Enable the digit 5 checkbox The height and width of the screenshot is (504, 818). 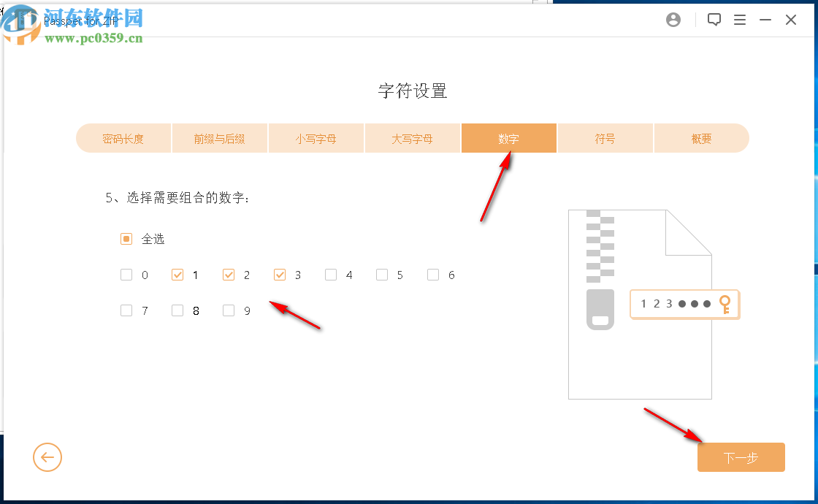[381, 275]
